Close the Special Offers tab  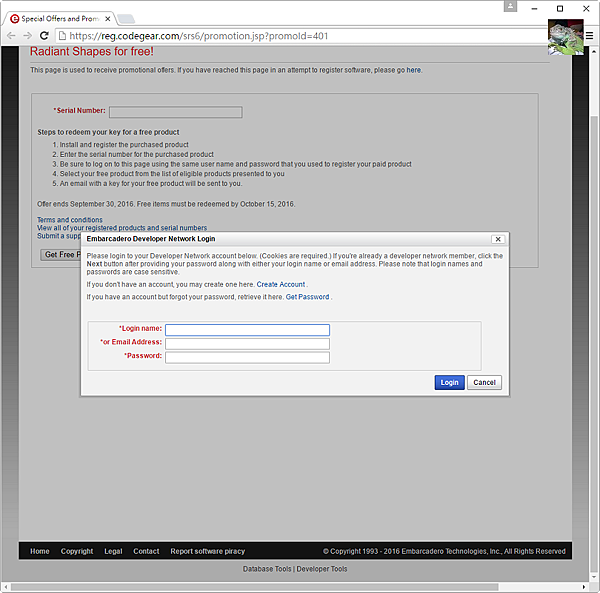(x=108, y=19)
